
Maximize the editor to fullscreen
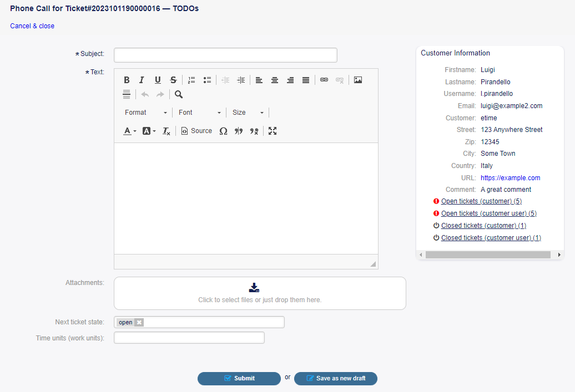click(x=273, y=131)
